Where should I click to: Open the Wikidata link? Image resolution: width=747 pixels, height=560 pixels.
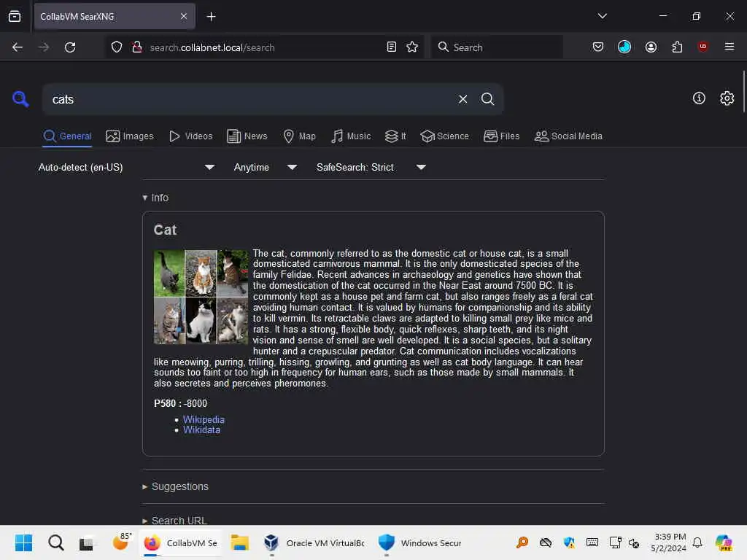pos(201,430)
